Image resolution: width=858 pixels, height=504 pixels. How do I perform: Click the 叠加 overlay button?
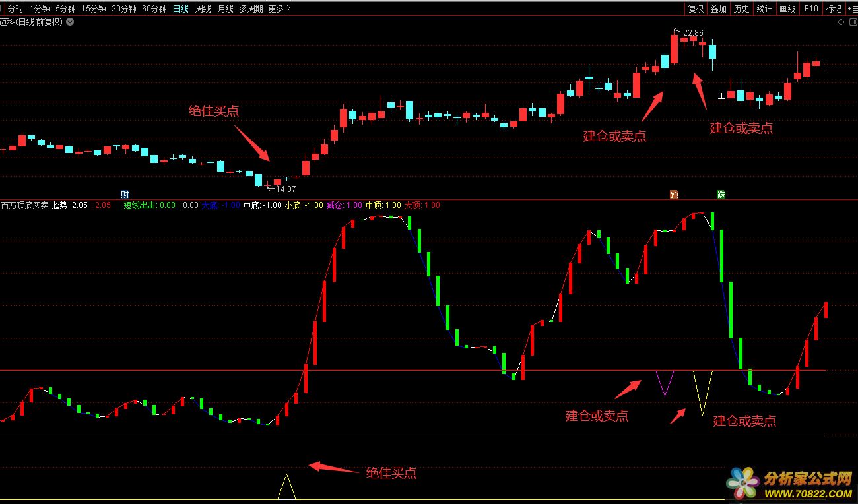[718, 9]
